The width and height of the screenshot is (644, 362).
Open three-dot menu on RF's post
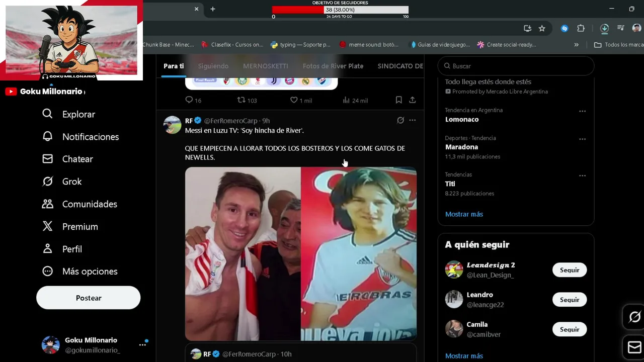point(413,121)
